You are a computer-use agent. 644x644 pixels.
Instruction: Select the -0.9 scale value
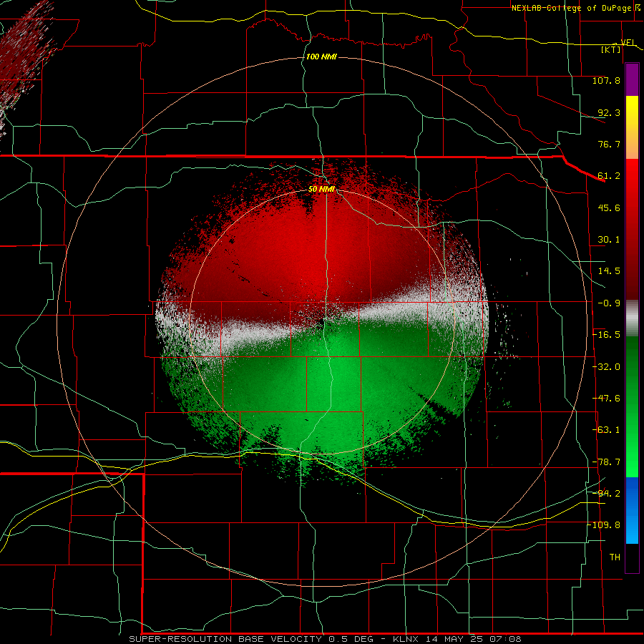click(x=609, y=303)
